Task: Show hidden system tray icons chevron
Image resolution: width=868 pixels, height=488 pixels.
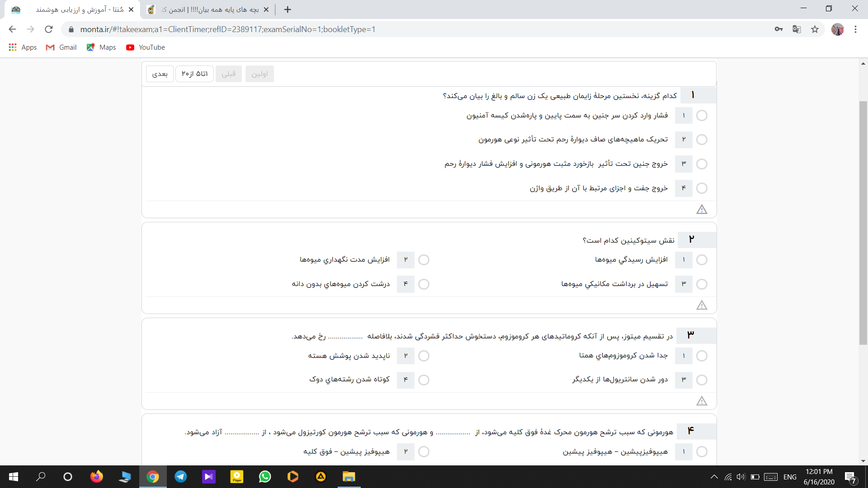Action: (x=714, y=477)
